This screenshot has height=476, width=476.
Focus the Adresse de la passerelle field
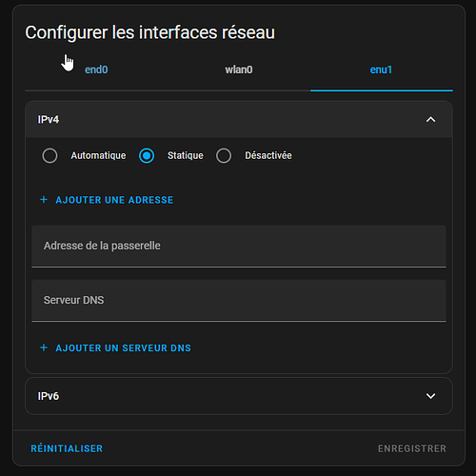coord(239,247)
